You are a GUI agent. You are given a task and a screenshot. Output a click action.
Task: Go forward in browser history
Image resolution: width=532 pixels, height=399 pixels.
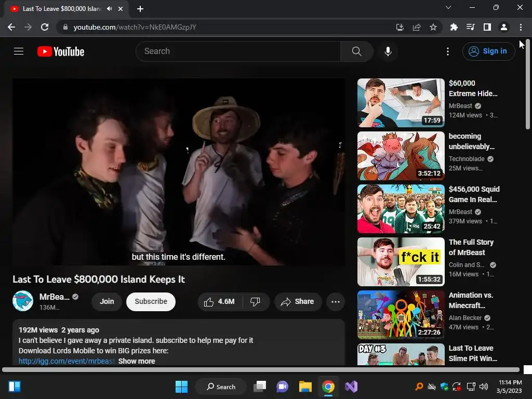(x=28, y=27)
